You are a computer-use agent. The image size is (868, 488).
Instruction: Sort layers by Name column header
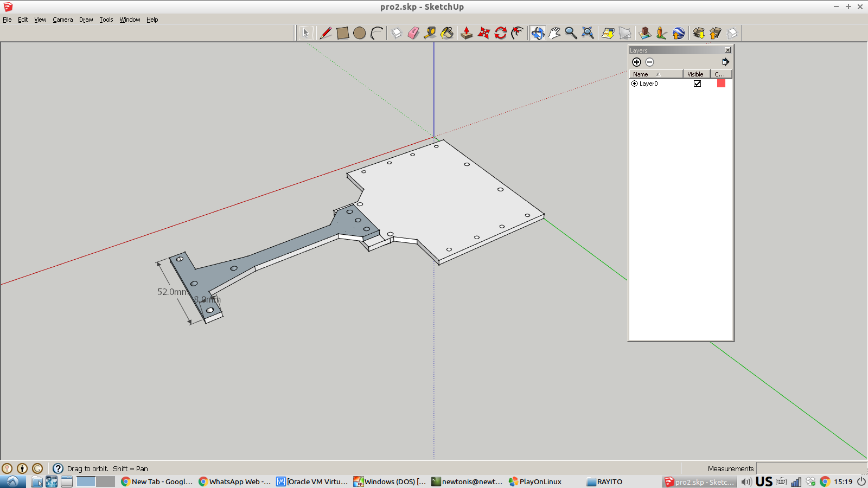coord(655,74)
